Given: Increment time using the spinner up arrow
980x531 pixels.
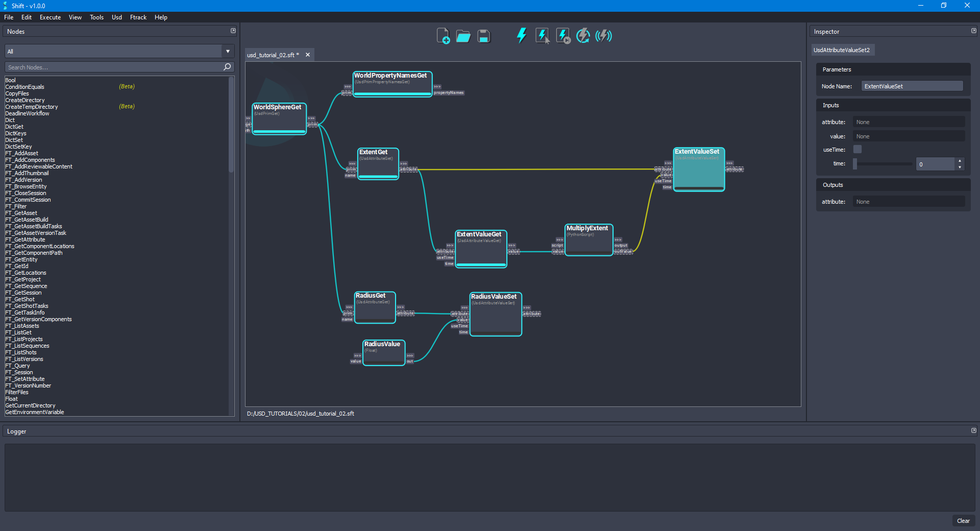Looking at the screenshot, I should [959, 160].
